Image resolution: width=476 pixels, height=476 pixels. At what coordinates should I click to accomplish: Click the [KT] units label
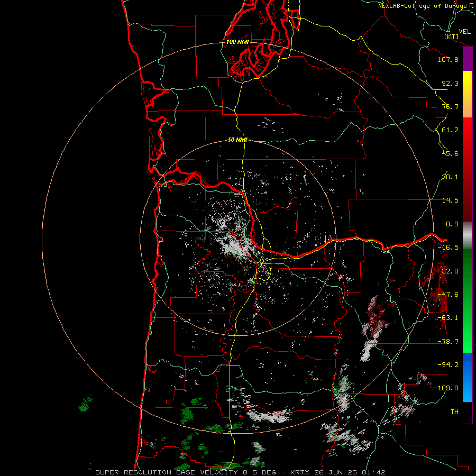click(452, 36)
